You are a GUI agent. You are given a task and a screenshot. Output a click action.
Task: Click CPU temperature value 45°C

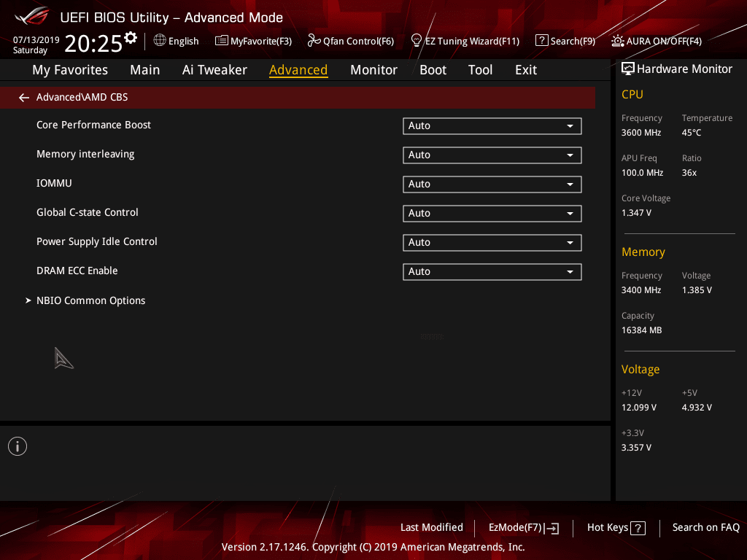click(x=692, y=133)
